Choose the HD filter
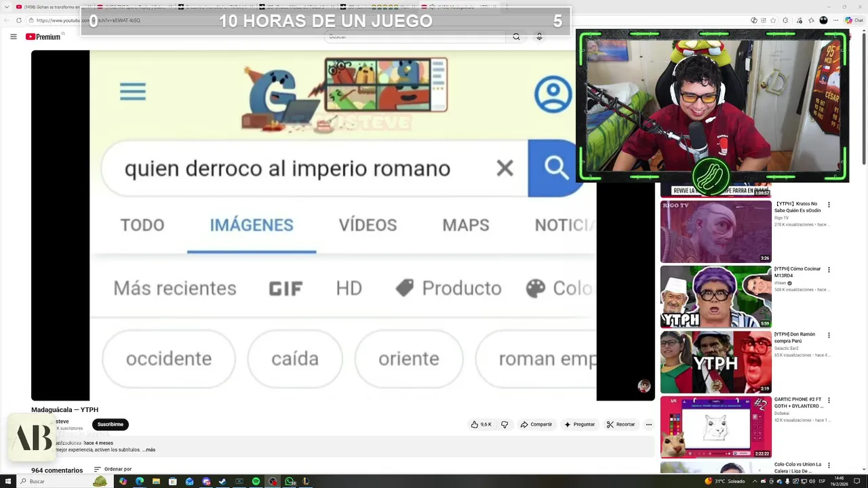Screen dimensions: 868x488 (x=349, y=288)
